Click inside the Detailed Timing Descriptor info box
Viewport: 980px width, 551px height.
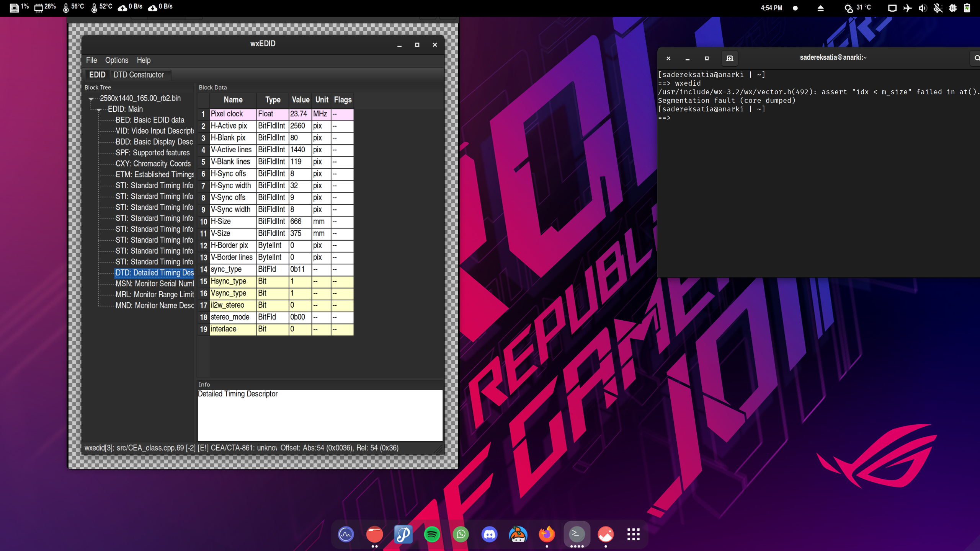tap(320, 416)
